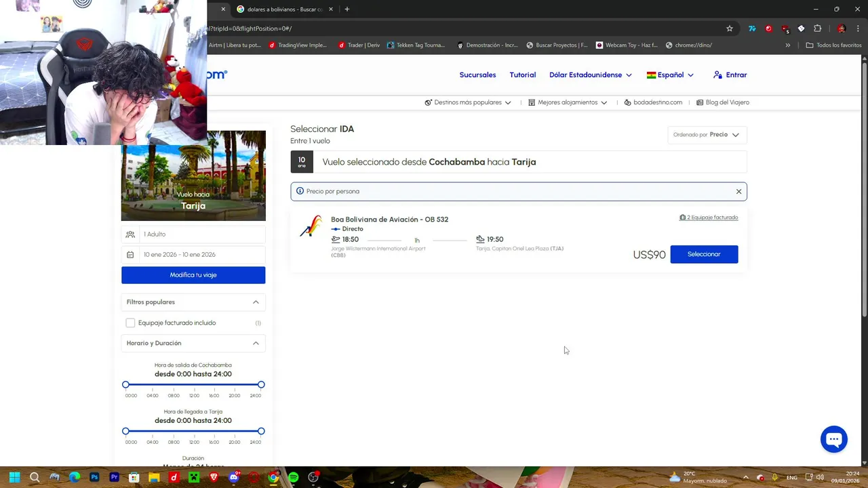Open the live chat bubble icon
Viewport: 868px width, 488px height.
pos(833,439)
